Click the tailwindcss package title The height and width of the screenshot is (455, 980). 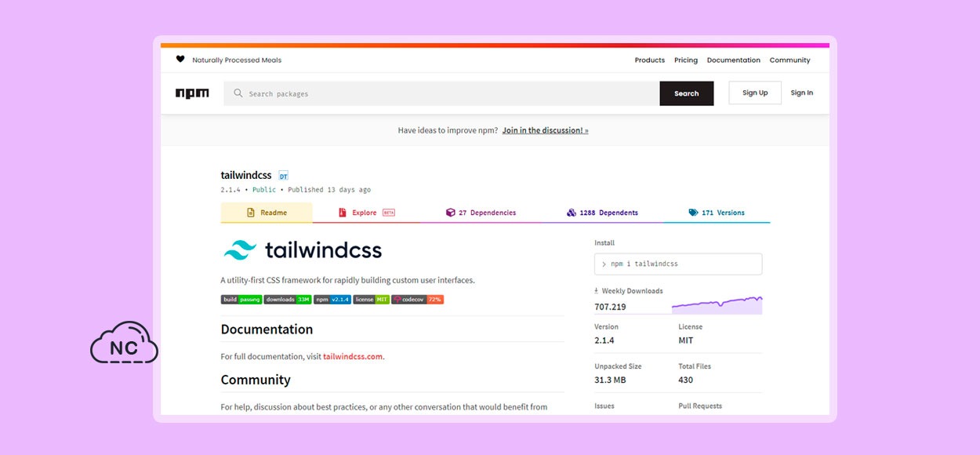(247, 176)
